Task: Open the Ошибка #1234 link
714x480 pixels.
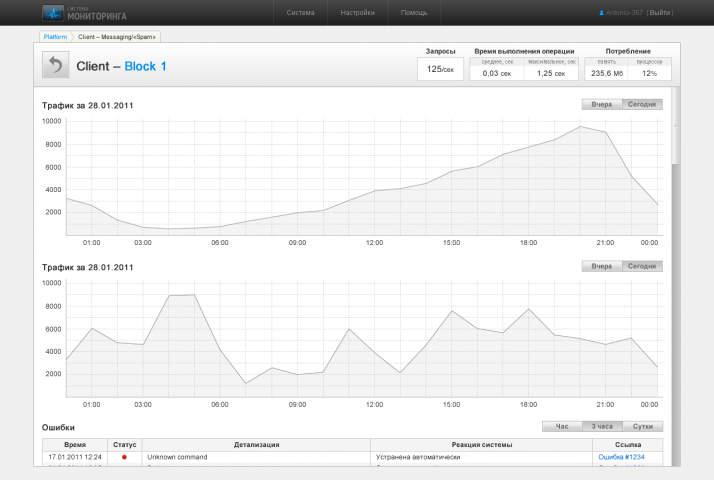Action: tap(621, 457)
